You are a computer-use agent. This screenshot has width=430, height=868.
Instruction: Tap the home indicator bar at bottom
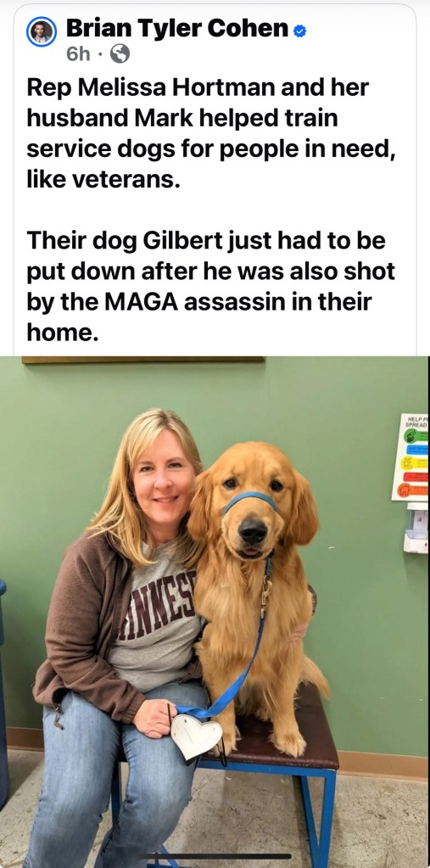pos(215,856)
